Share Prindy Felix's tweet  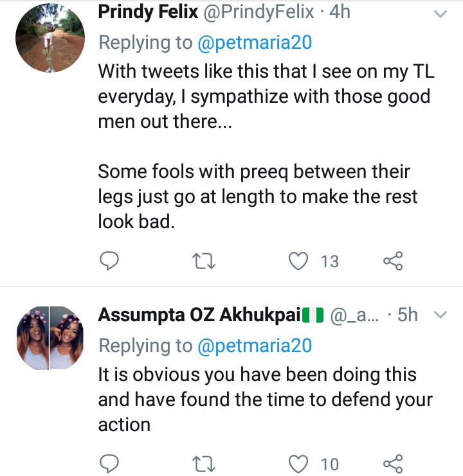(x=392, y=261)
